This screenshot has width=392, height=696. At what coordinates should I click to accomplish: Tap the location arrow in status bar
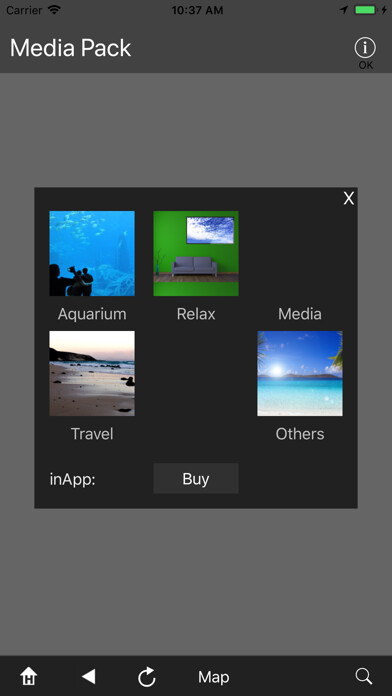click(344, 10)
